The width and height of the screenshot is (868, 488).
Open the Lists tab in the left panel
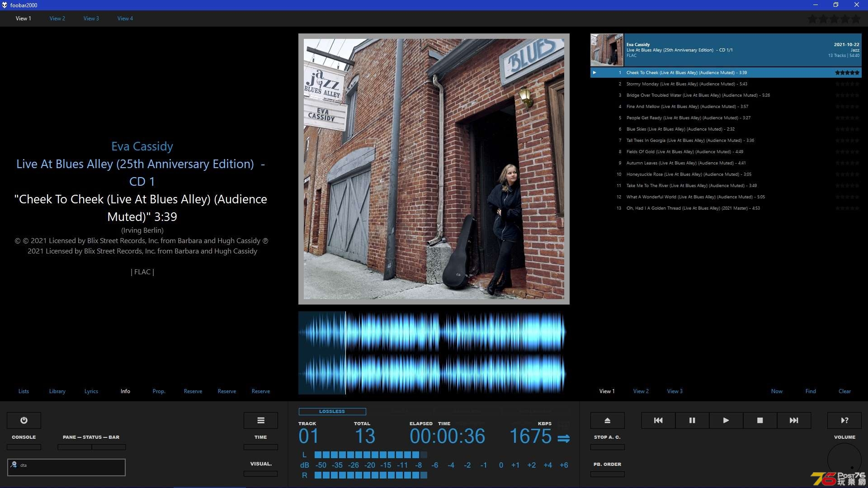(24, 391)
